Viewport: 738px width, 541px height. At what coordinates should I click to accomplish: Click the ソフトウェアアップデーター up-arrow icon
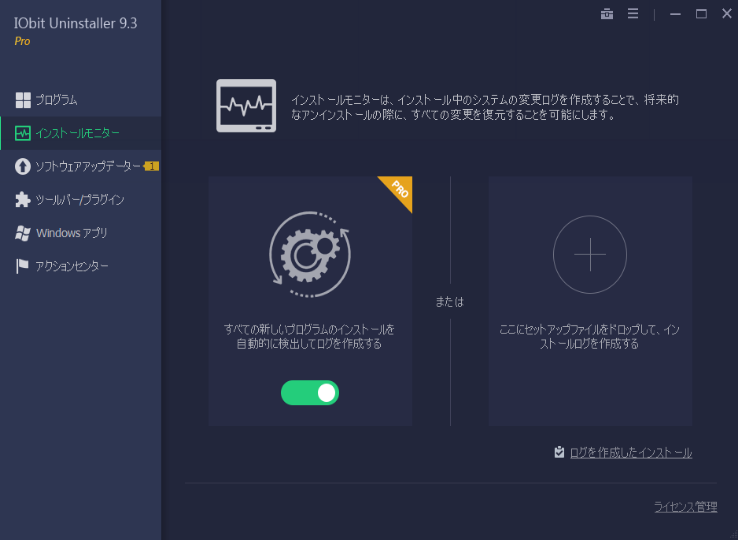pyautogui.click(x=23, y=166)
